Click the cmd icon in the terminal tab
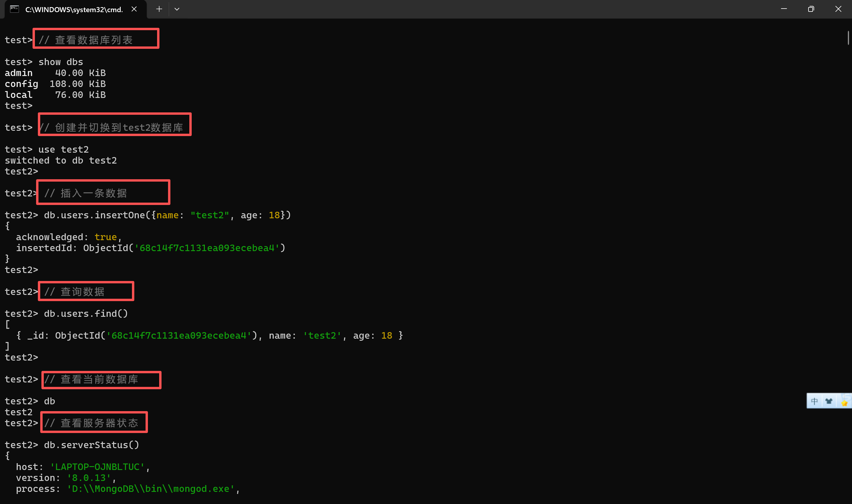This screenshot has width=852, height=504. point(14,9)
